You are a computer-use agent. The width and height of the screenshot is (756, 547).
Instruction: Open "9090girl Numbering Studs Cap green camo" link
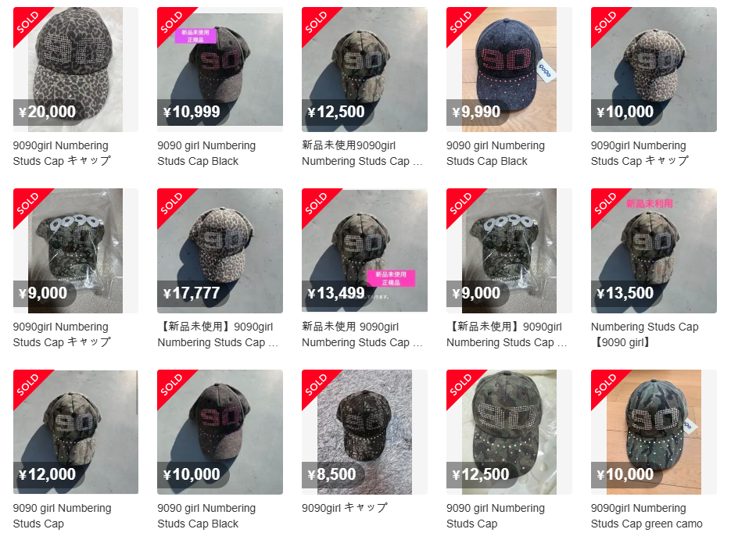point(647,516)
